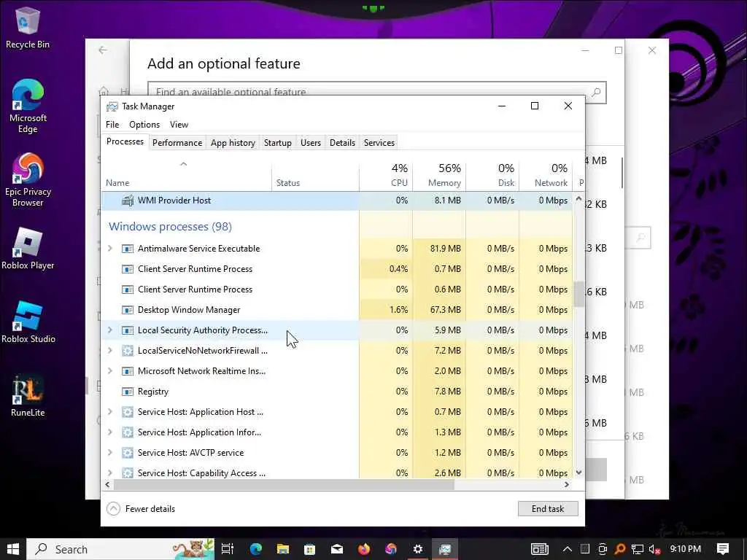This screenshot has height=560, width=747.
Task: Sort processes by the Memory column
Action: click(x=439, y=176)
